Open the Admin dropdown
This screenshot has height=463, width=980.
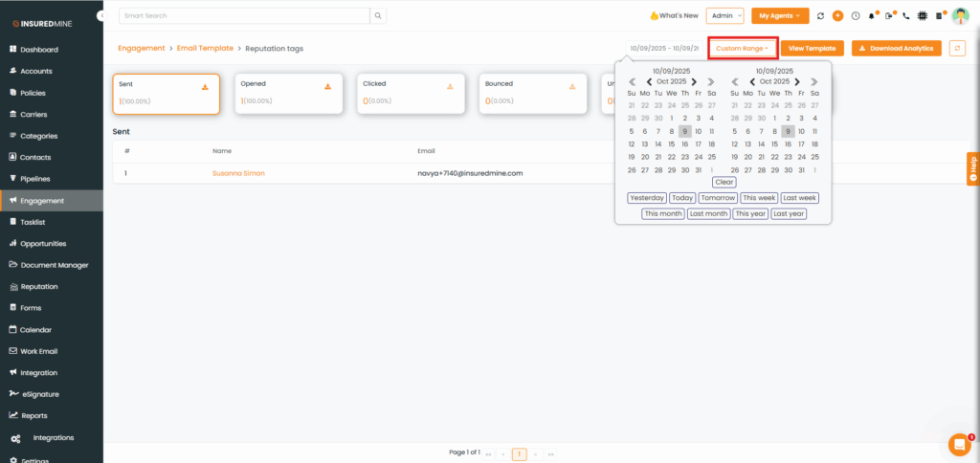tap(724, 16)
